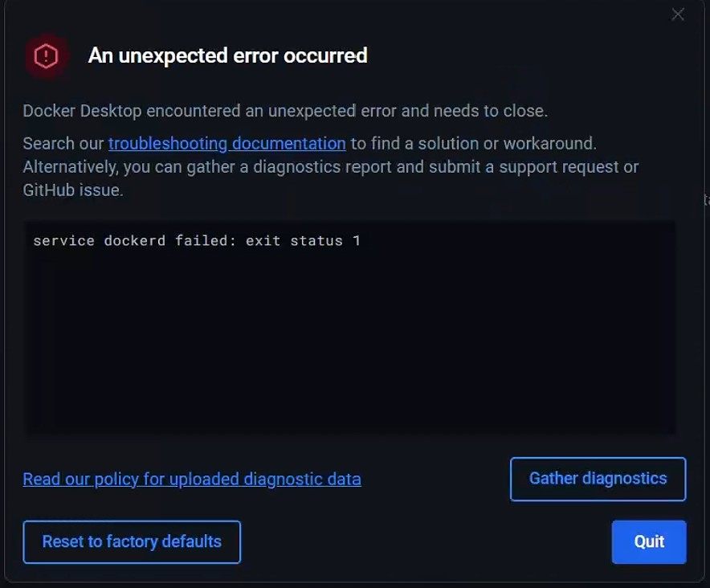Click the red hexagon error warning icon

click(x=47, y=56)
